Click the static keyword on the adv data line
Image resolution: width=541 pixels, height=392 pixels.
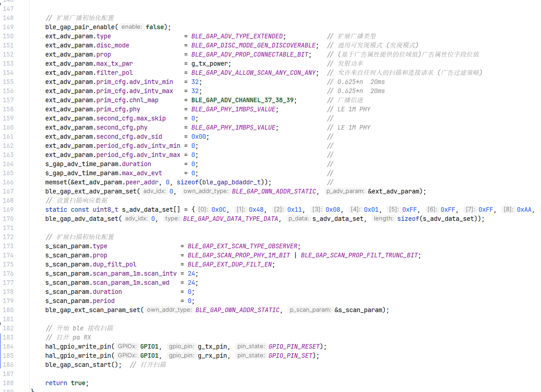point(55,209)
